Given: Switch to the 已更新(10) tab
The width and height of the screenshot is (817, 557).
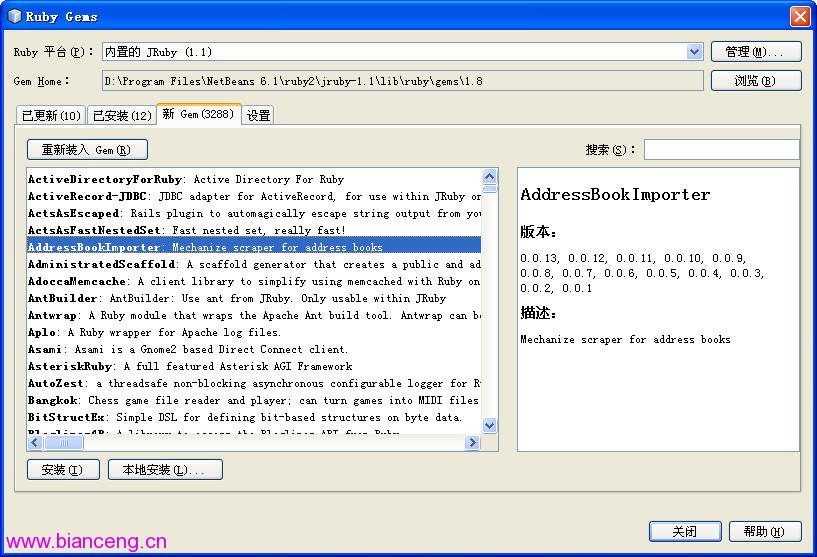Looking at the screenshot, I should pos(51,115).
